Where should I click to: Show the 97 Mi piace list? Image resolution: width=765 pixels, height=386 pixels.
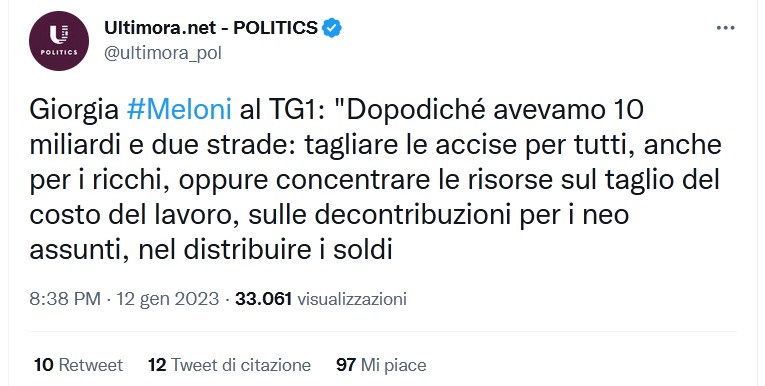tap(381, 365)
